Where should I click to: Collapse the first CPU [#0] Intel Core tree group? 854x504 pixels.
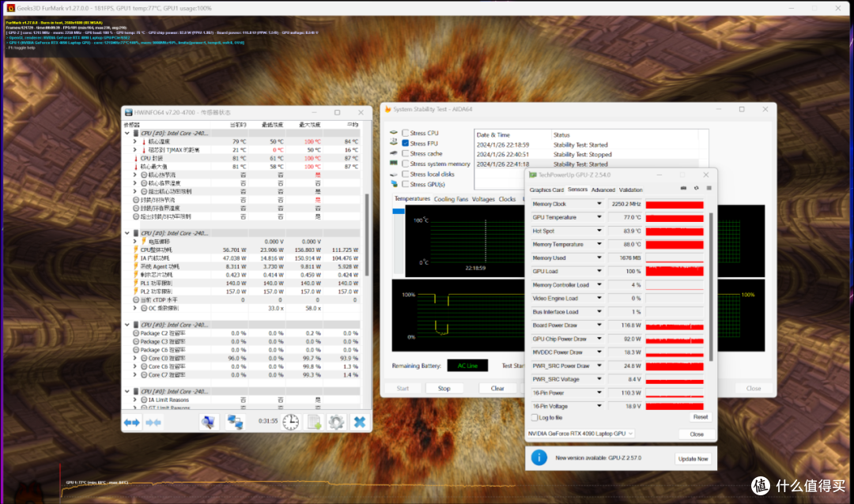127,133
